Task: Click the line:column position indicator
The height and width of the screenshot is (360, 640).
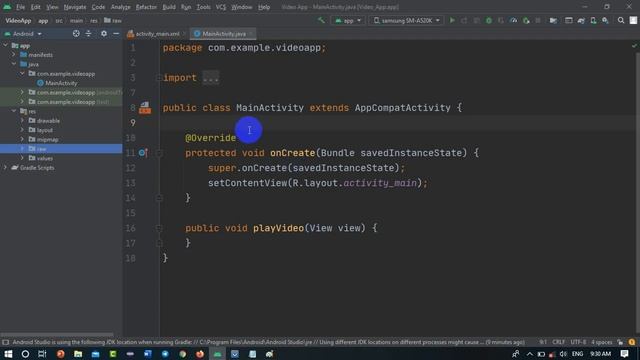Action: pos(543,342)
